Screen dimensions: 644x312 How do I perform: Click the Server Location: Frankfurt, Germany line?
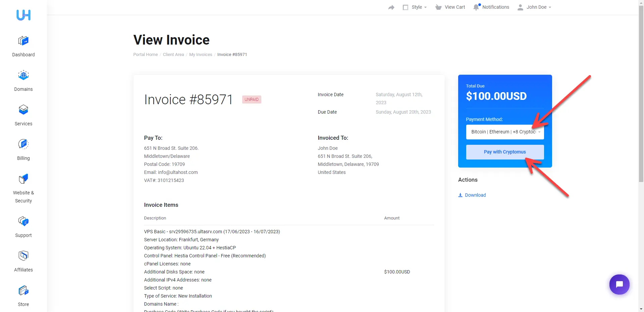181,240
